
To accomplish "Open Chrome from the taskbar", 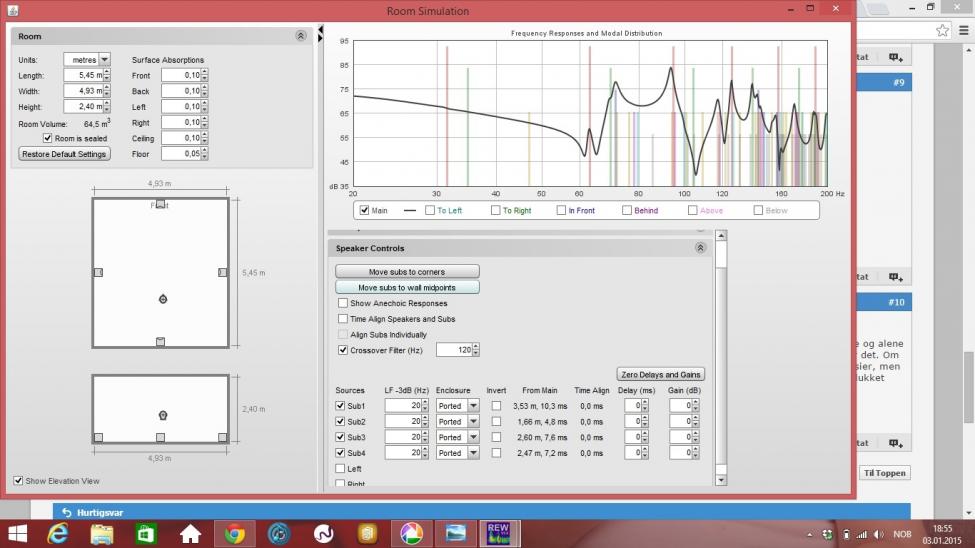I will [x=234, y=534].
